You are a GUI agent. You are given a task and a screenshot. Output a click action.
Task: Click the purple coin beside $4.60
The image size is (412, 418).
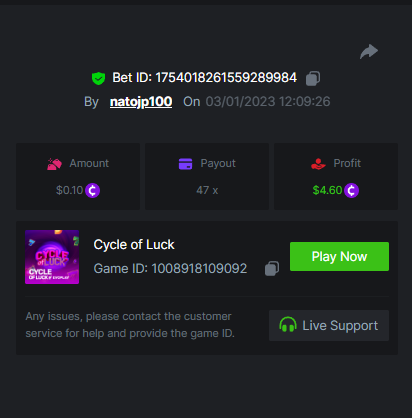[351, 190]
